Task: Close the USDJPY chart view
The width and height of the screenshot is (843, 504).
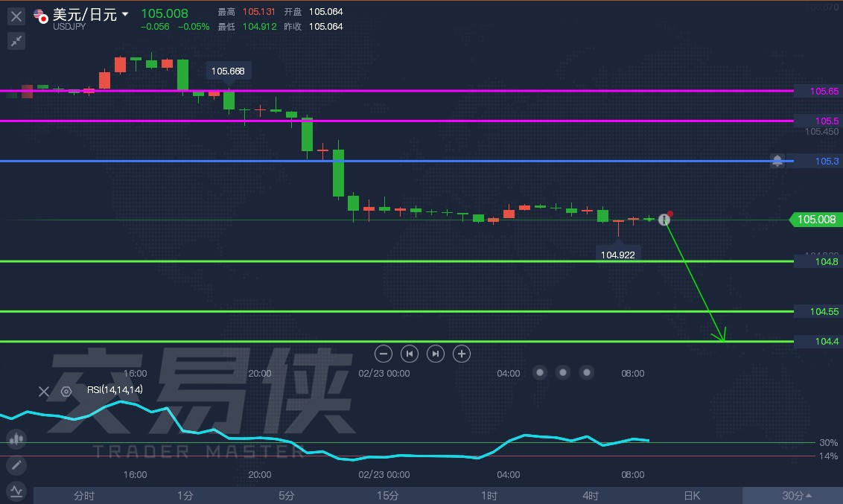Action: click(x=16, y=16)
